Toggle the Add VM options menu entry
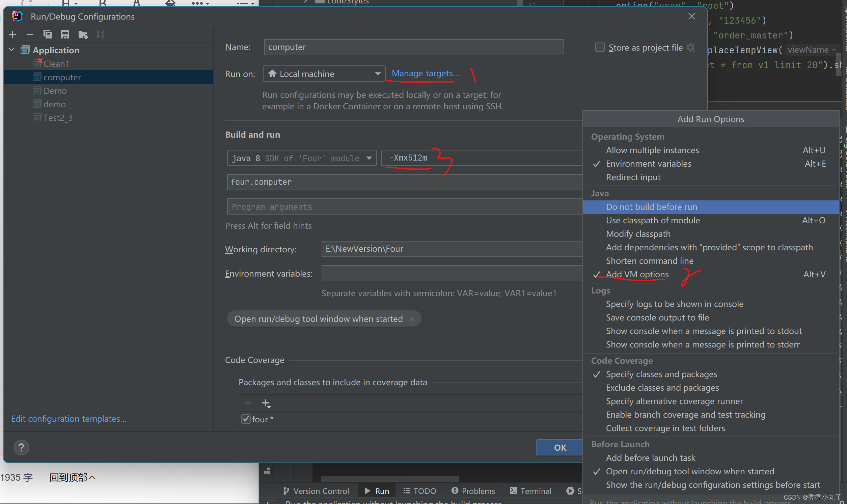The width and height of the screenshot is (847, 504). (x=637, y=274)
